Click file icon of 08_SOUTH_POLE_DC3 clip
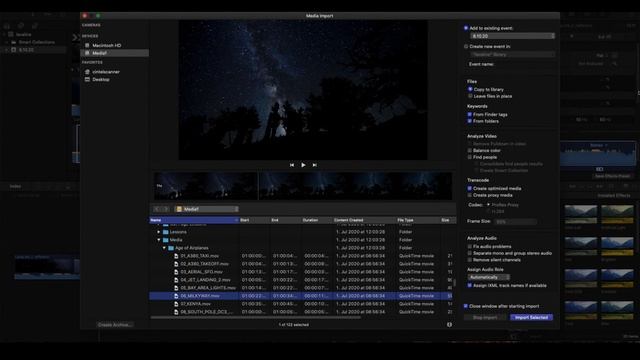The width and height of the screenshot is (640, 360). pyautogui.click(x=176, y=312)
